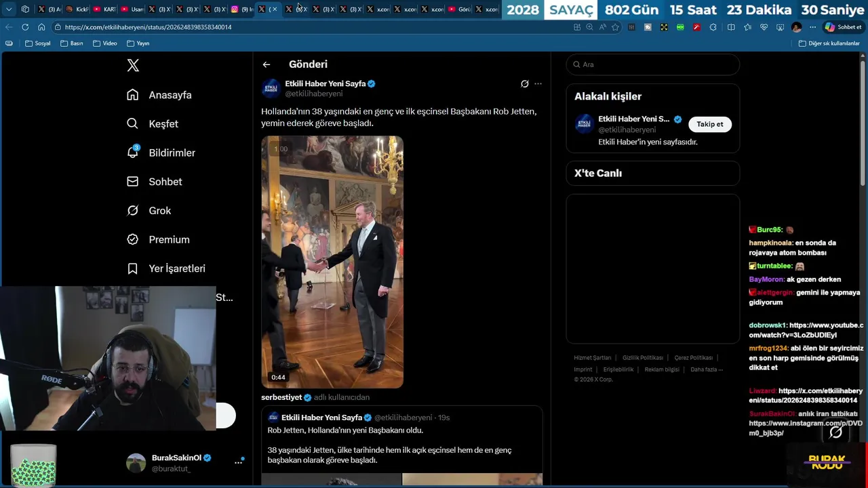Viewport: 868px width, 488px height.
Task: Open Yayın bookmarks folder
Action: [x=138, y=43]
